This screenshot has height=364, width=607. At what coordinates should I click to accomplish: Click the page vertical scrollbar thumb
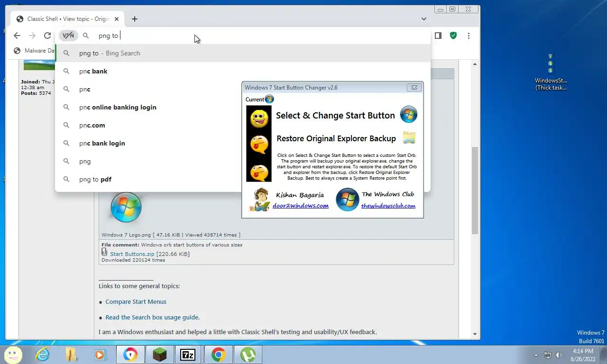pos(475,190)
